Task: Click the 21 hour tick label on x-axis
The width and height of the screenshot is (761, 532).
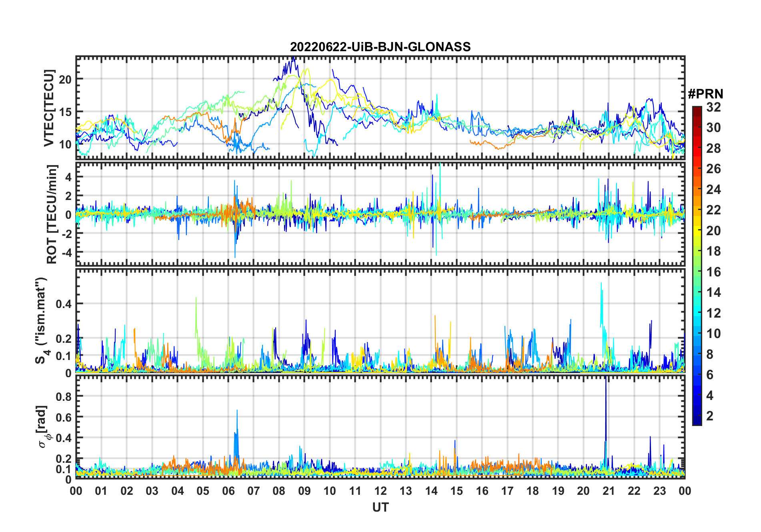Action: click(609, 491)
